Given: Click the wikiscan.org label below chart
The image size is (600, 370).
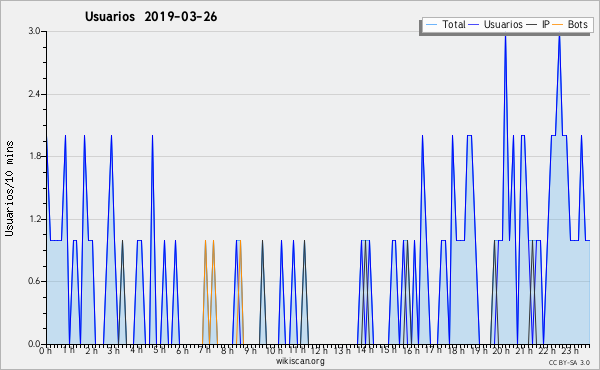Looking at the screenshot, I should (x=300, y=361).
